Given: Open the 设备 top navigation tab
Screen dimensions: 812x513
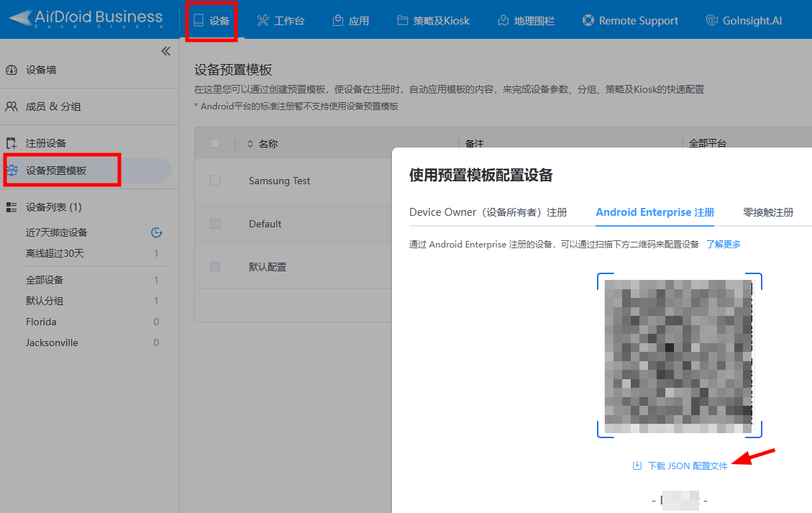Looking at the screenshot, I should point(211,21).
